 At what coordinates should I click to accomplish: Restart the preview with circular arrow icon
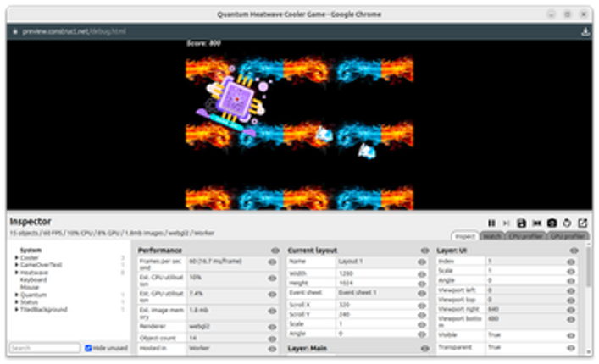pos(567,223)
